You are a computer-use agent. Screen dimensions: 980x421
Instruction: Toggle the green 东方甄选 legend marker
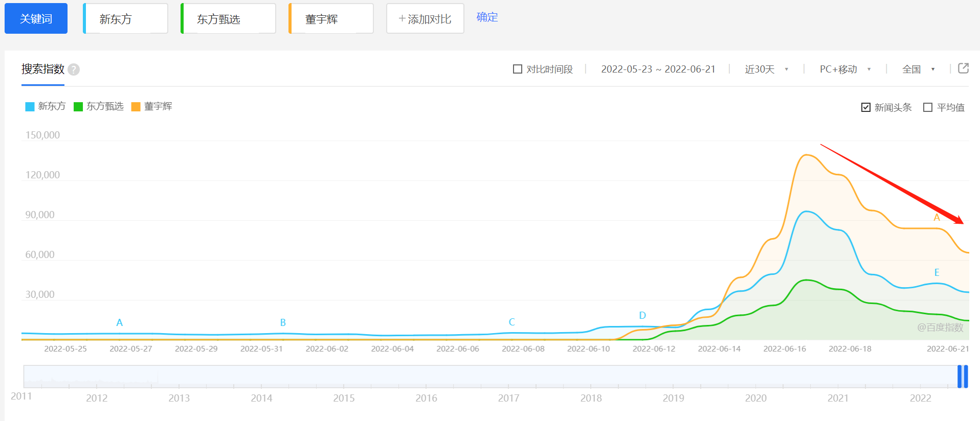[x=78, y=107]
